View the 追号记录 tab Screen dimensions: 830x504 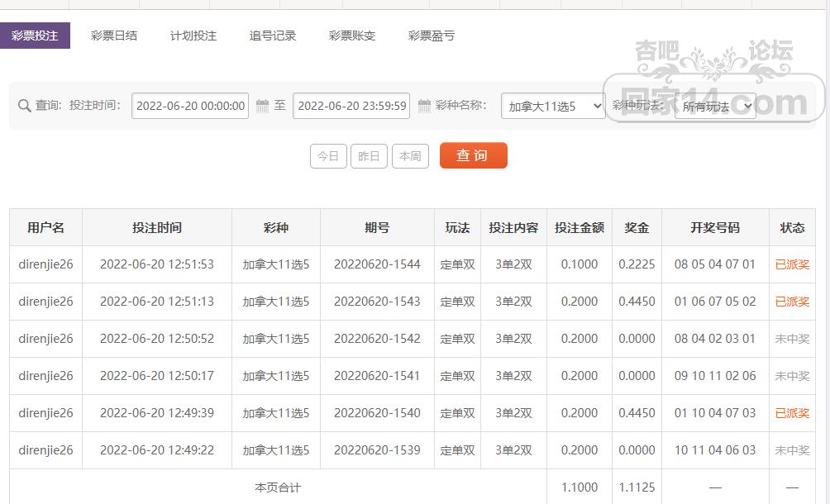(x=272, y=36)
